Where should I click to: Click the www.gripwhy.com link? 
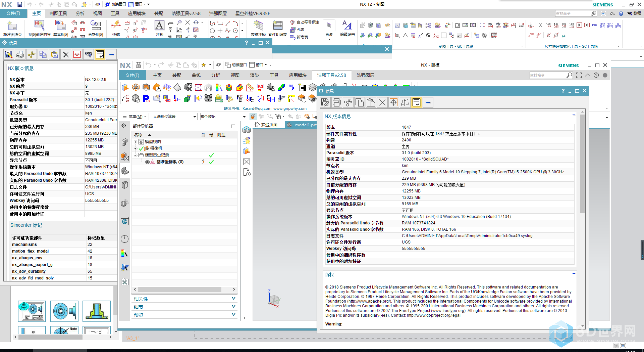[x=290, y=108]
